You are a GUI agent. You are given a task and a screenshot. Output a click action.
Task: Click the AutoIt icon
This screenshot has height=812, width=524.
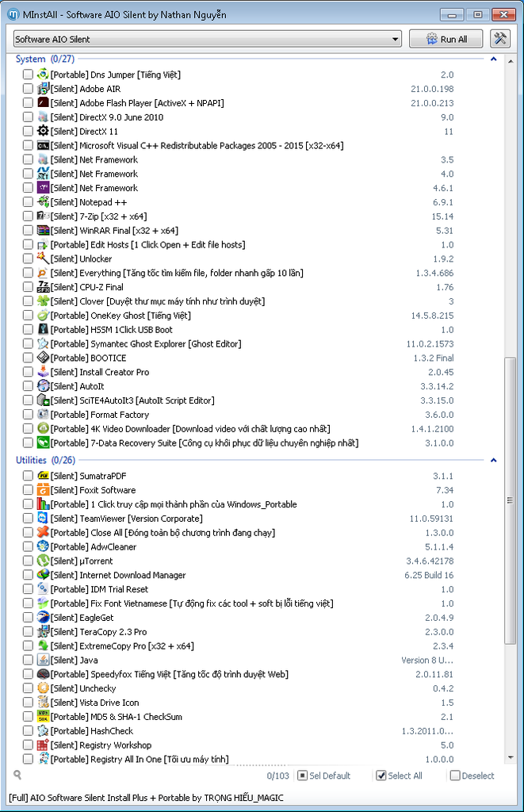click(43, 386)
